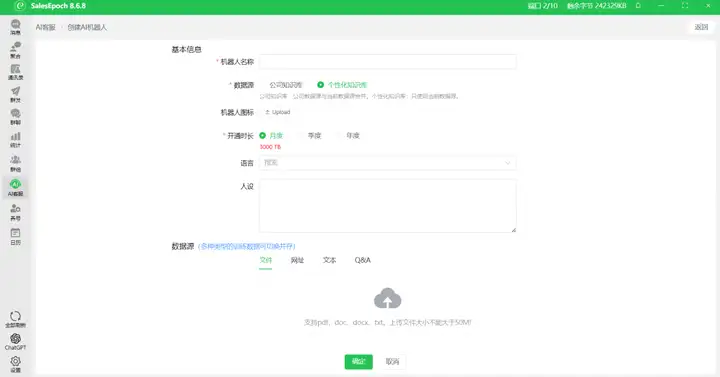
Task: Open the 通讯录 contacts sidebar icon
Action: pos(15,72)
